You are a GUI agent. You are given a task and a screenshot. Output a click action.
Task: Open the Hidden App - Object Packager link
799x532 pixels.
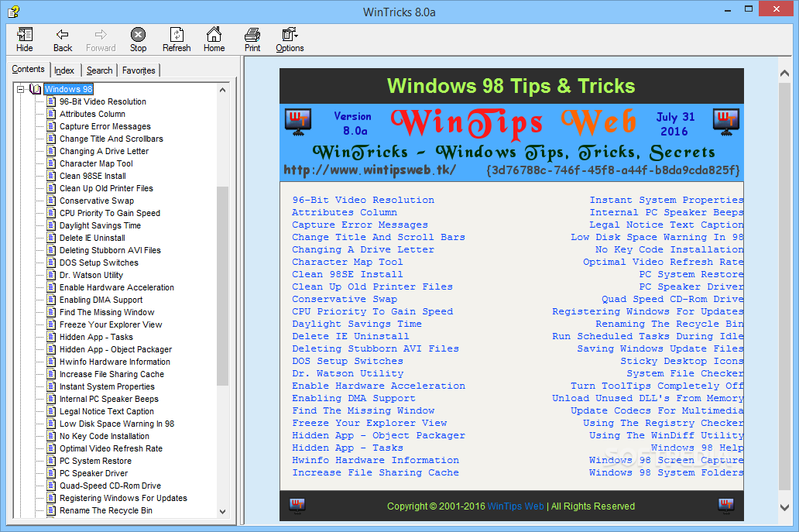click(378, 435)
